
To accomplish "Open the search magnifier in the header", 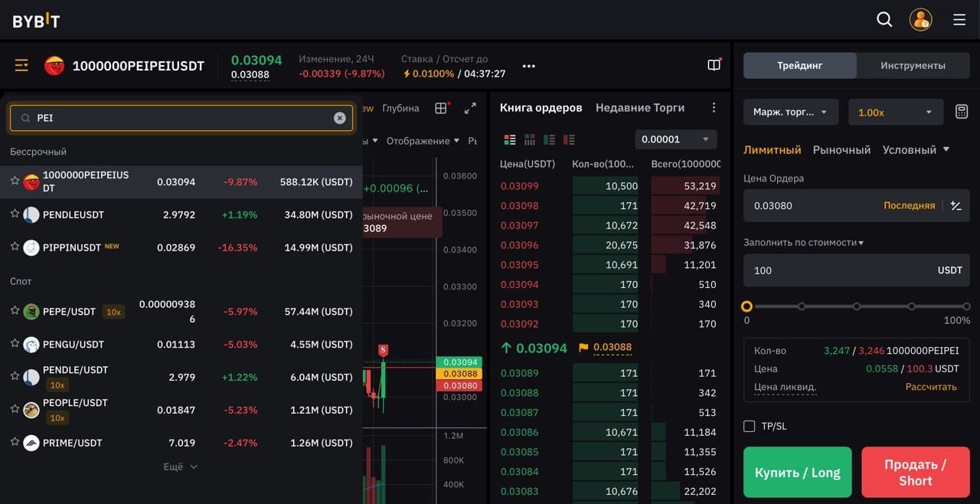I will [884, 20].
